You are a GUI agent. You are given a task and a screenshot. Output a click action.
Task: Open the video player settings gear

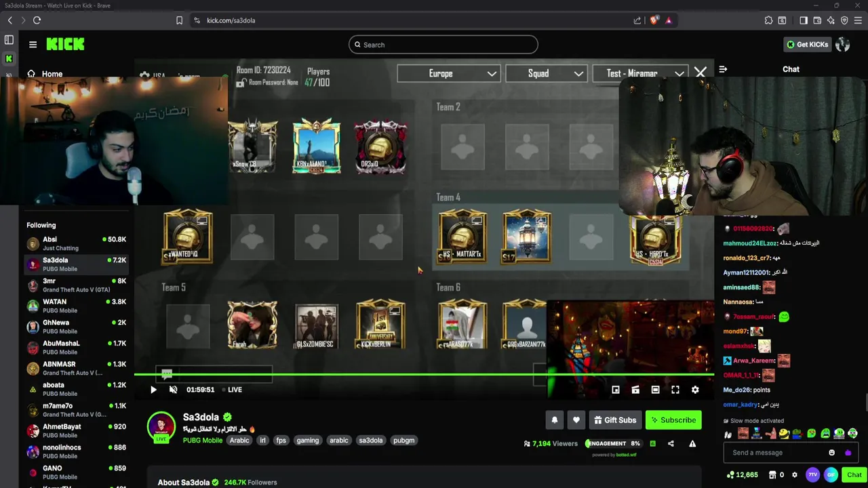[695, 390]
